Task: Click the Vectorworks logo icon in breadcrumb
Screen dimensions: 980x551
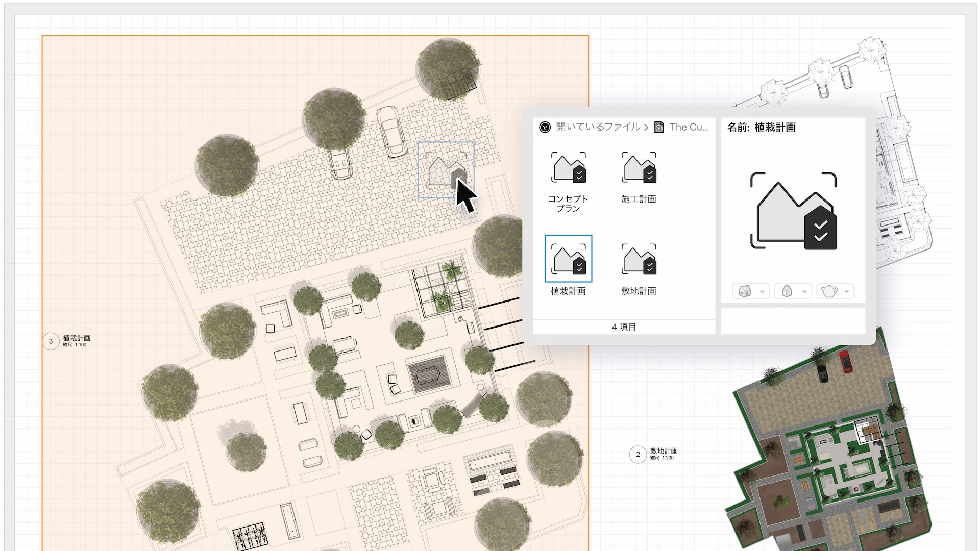Action: point(545,127)
